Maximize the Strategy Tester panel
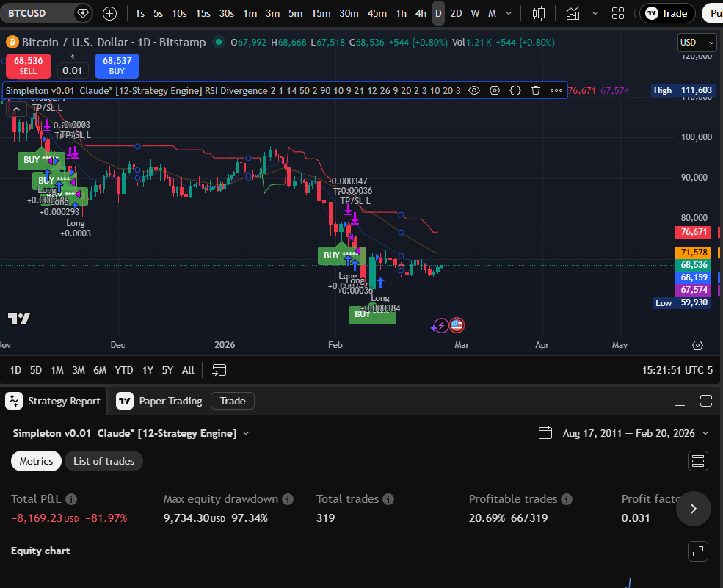Image resolution: width=723 pixels, height=588 pixels. pos(706,401)
